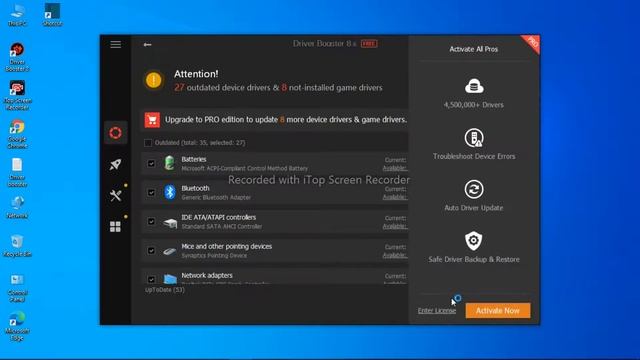The height and width of the screenshot is (360, 640).
Task: Uncheck the Bluetooth driver checkbox
Action: (151, 192)
